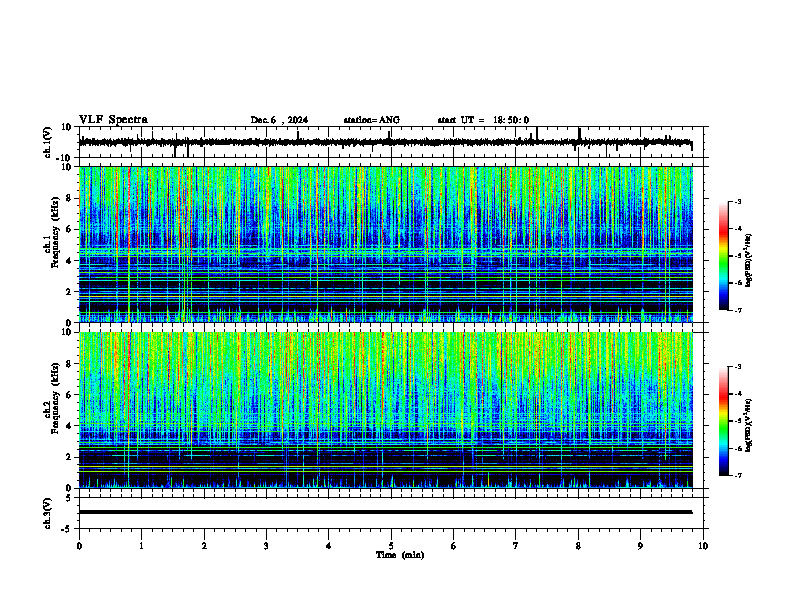The width and height of the screenshot is (792, 612).
Task: Click time axis tick label "3"
Action: click(x=266, y=546)
